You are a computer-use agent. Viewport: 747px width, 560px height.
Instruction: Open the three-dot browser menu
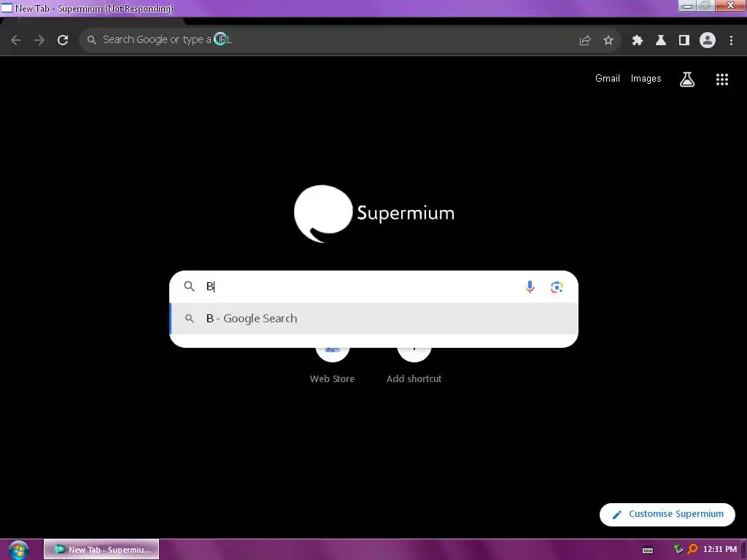731,41
